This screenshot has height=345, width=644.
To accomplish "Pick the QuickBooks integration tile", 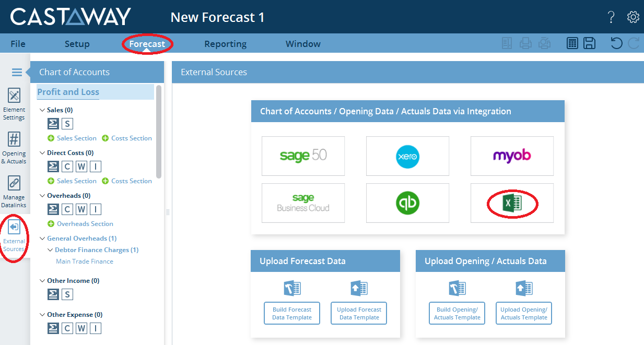I will [407, 203].
